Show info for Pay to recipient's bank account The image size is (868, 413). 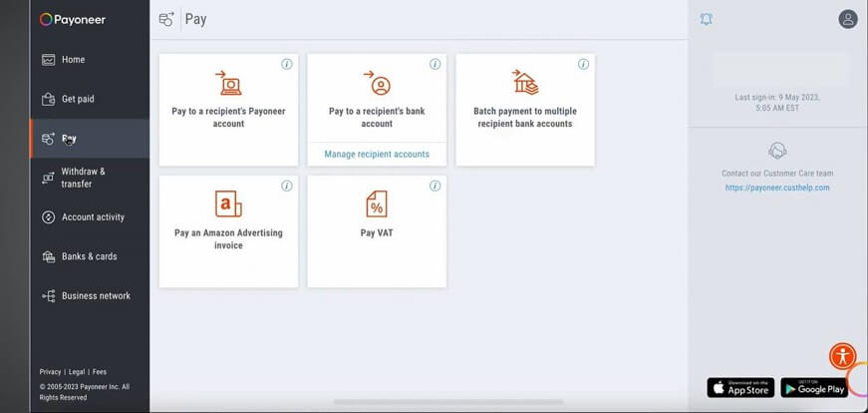tap(435, 64)
